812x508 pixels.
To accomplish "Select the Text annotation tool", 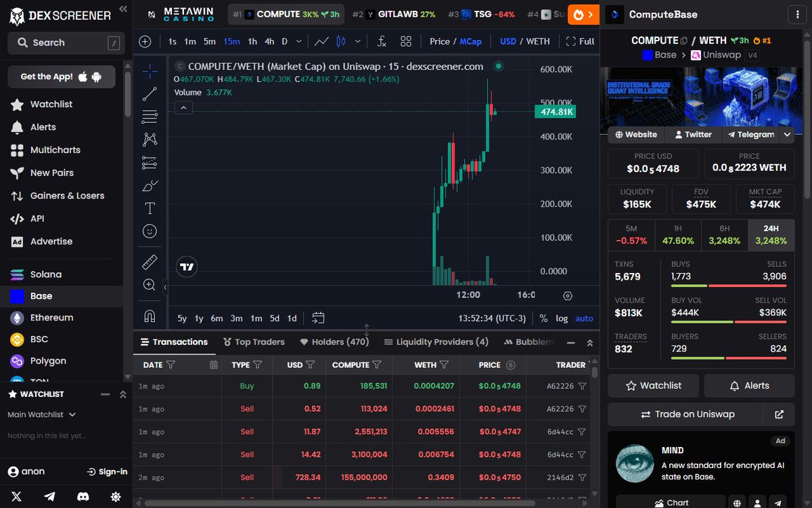I will click(x=150, y=208).
